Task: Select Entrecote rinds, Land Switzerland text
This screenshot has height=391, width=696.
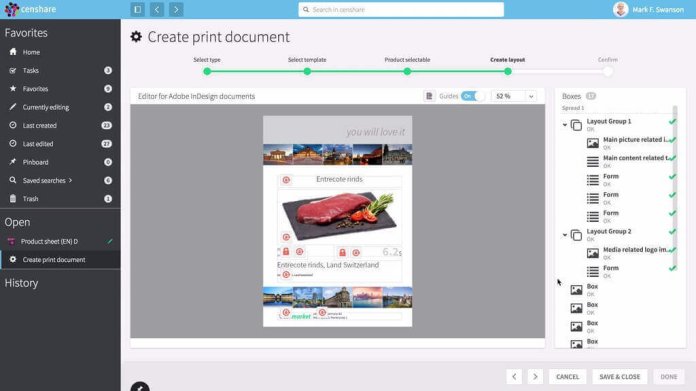Action: (328, 265)
